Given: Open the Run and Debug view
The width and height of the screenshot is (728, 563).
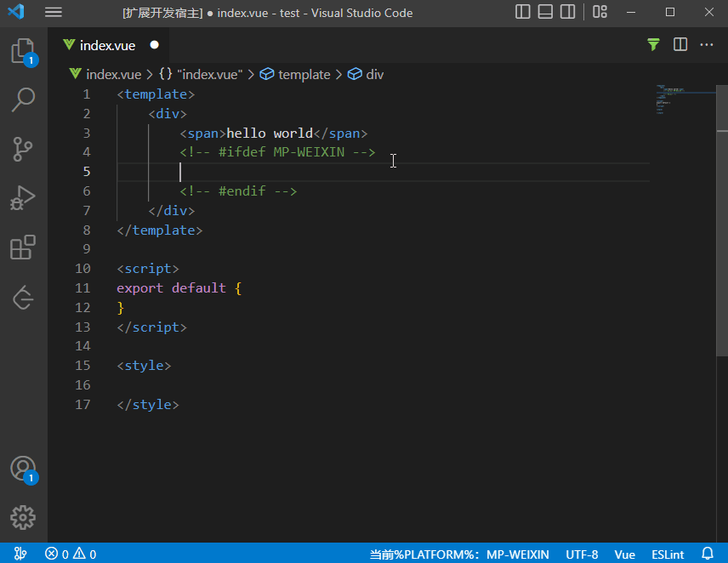Looking at the screenshot, I should (x=23, y=198).
